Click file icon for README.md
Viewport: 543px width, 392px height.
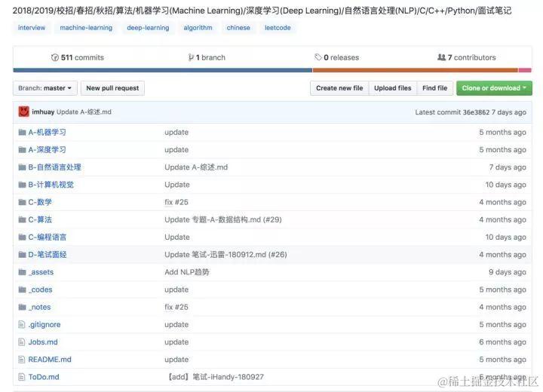(21, 360)
